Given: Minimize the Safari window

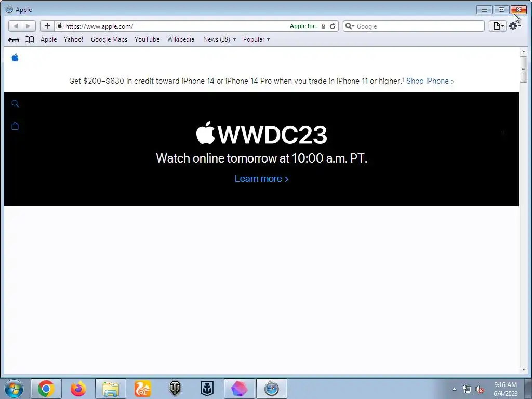Looking at the screenshot, I should point(484,10).
